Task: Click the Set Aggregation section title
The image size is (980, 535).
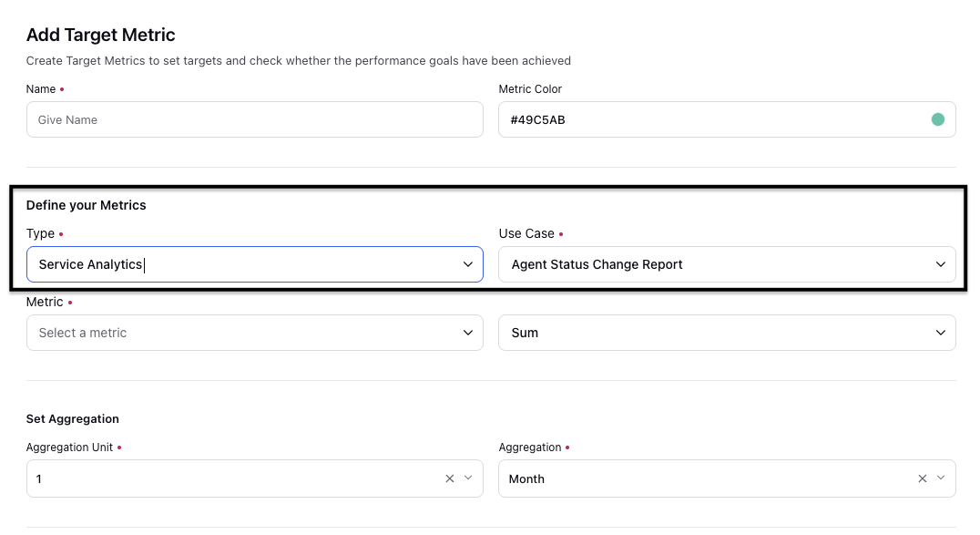Action: pos(73,419)
